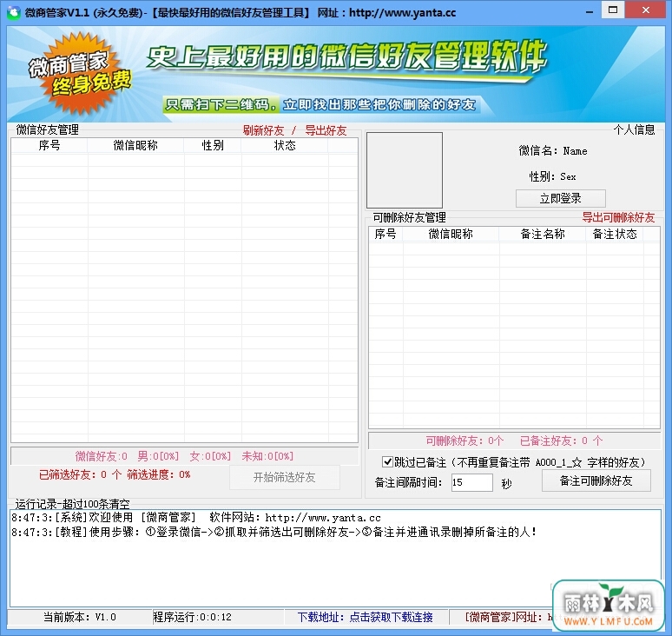Click the 备注状态 column header

pos(615,234)
